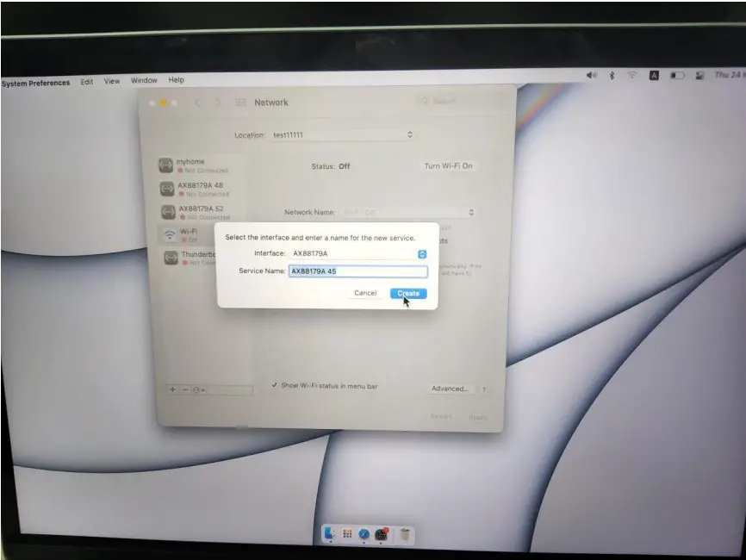Open Finder from the Dock
746x560 pixels.
[x=330, y=534]
